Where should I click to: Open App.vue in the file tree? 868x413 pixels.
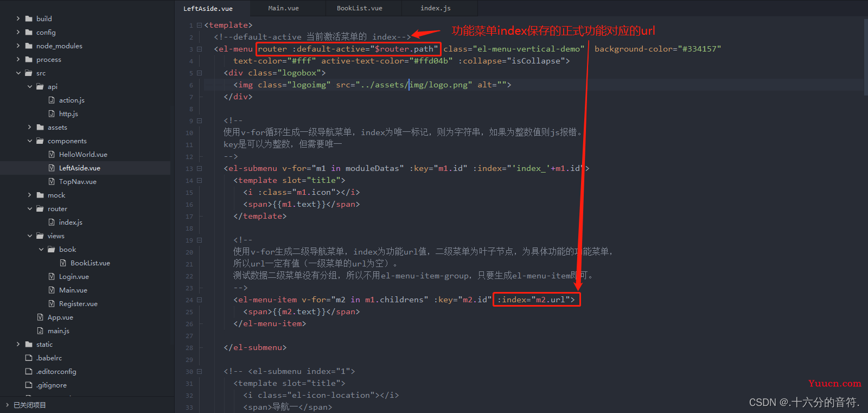coord(60,317)
